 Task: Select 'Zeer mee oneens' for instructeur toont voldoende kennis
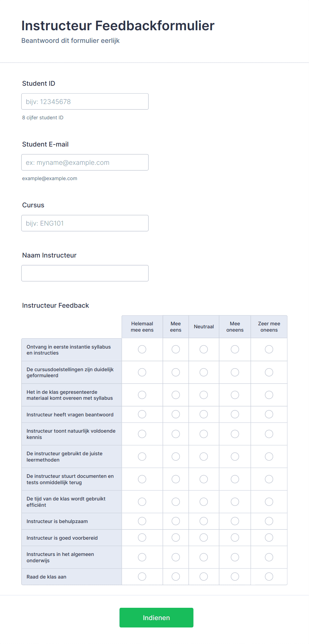pos(269,434)
